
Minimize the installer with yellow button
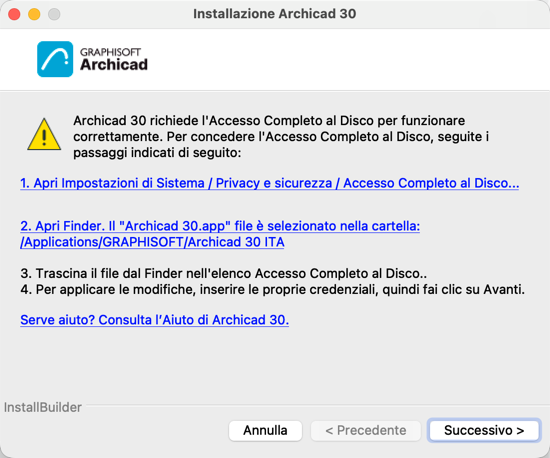click(34, 14)
